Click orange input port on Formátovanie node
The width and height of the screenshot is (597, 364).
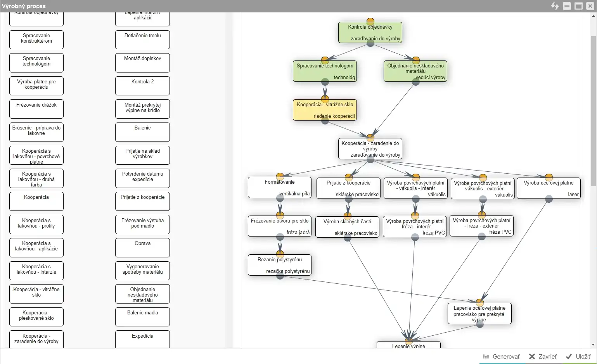click(x=280, y=177)
